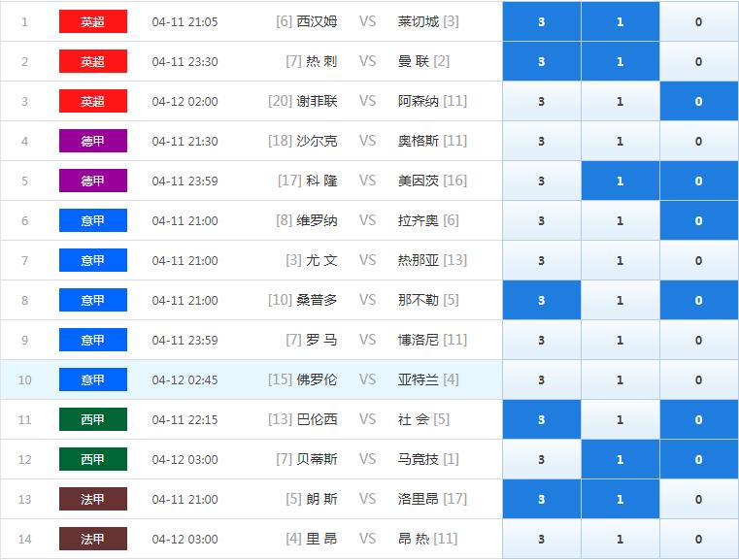Click the 意甲 league tag for 维罗纳 match

[x=93, y=220]
